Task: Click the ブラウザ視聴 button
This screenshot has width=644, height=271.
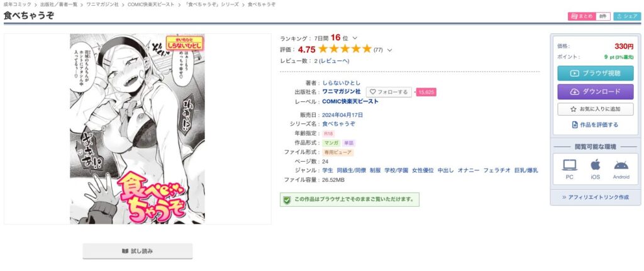Action: pyautogui.click(x=595, y=73)
